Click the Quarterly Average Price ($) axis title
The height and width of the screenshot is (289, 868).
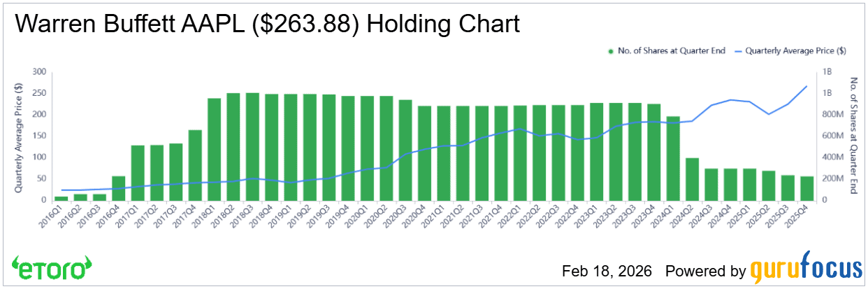pos(18,136)
